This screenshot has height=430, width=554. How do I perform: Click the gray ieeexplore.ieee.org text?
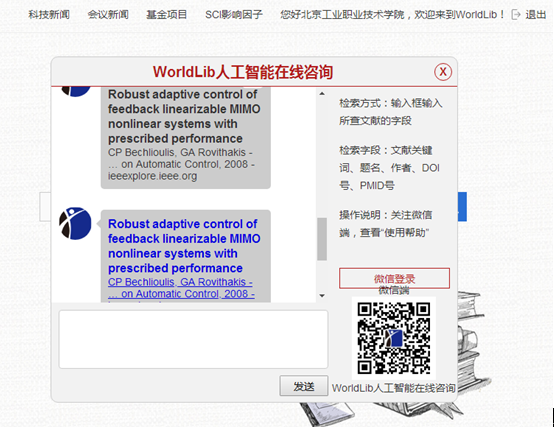coord(152,176)
